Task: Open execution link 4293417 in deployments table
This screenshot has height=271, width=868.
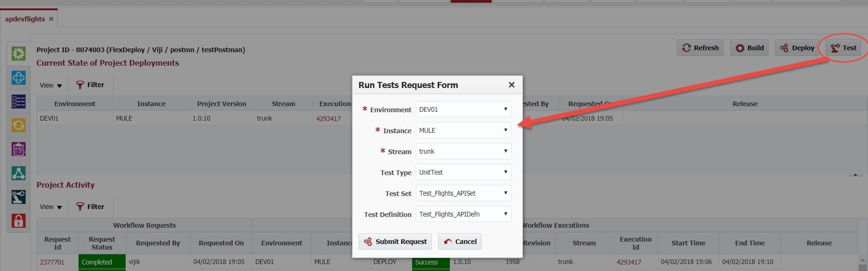Action: [x=328, y=119]
